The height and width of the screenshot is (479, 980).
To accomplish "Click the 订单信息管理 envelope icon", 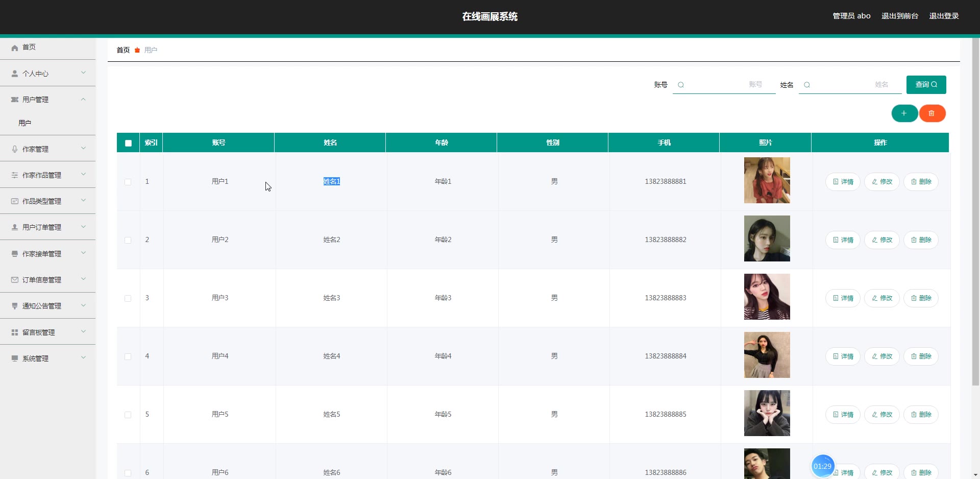I will coord(15,280).
